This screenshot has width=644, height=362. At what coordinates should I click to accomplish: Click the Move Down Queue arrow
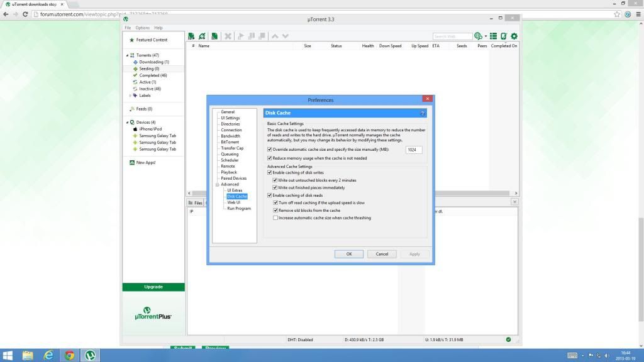pos(286,36)
